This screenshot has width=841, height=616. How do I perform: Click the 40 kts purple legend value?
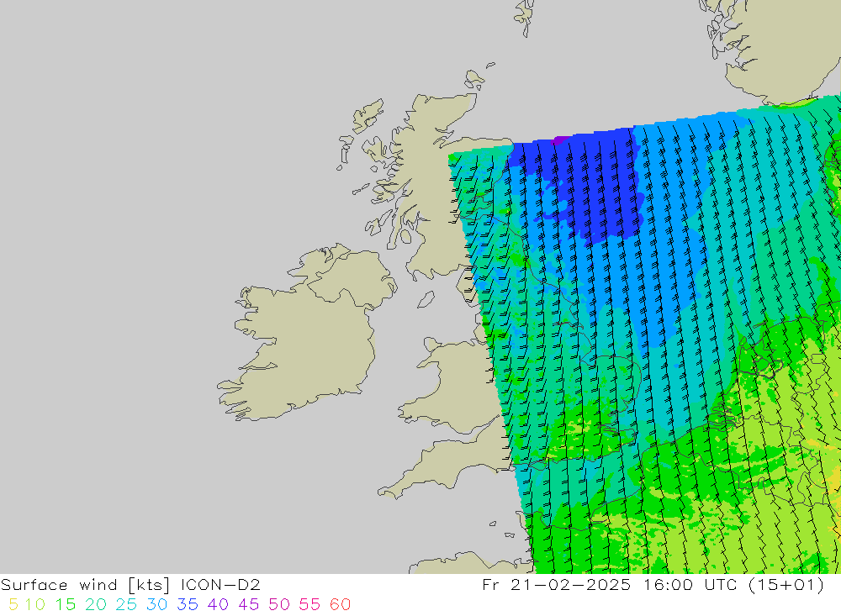(x=219, y=604)
